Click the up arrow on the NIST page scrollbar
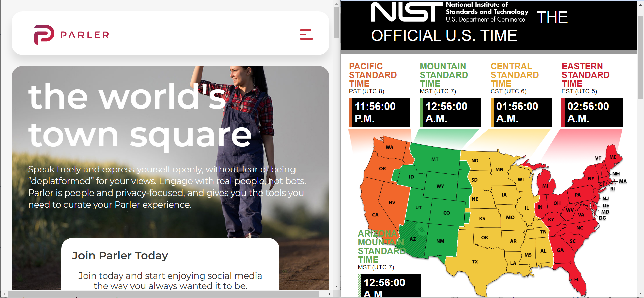Viewport: 644px width, 298px height. coord(640,4)
